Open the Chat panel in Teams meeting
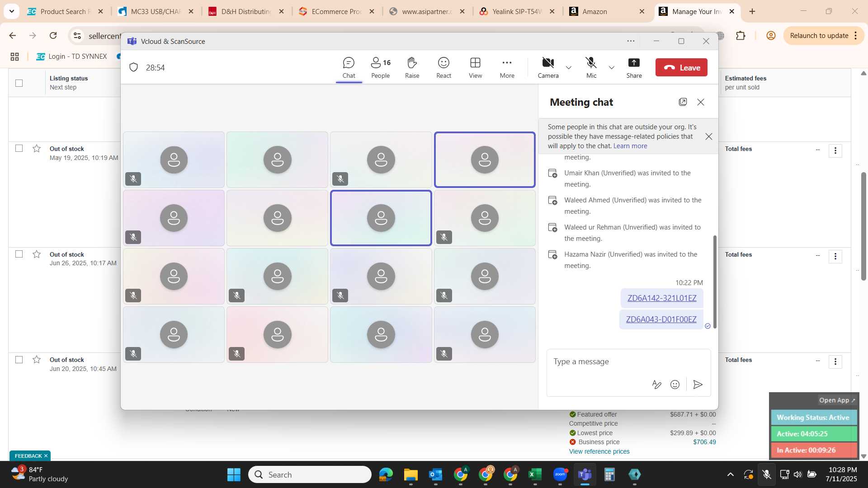 (349, 68)
